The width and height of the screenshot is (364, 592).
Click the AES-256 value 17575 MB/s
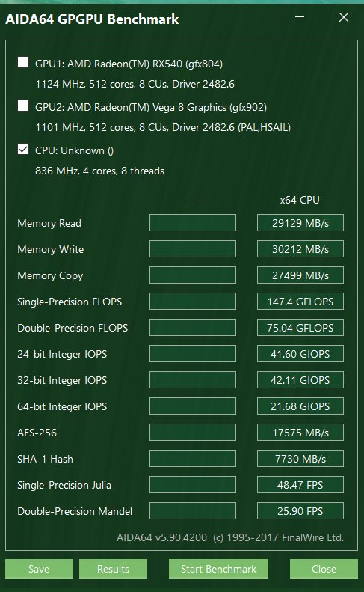300,433
